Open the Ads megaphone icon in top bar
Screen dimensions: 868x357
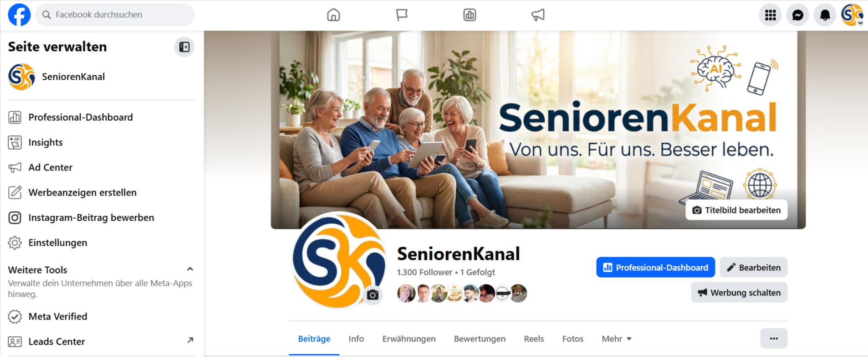tap(538, 15)
